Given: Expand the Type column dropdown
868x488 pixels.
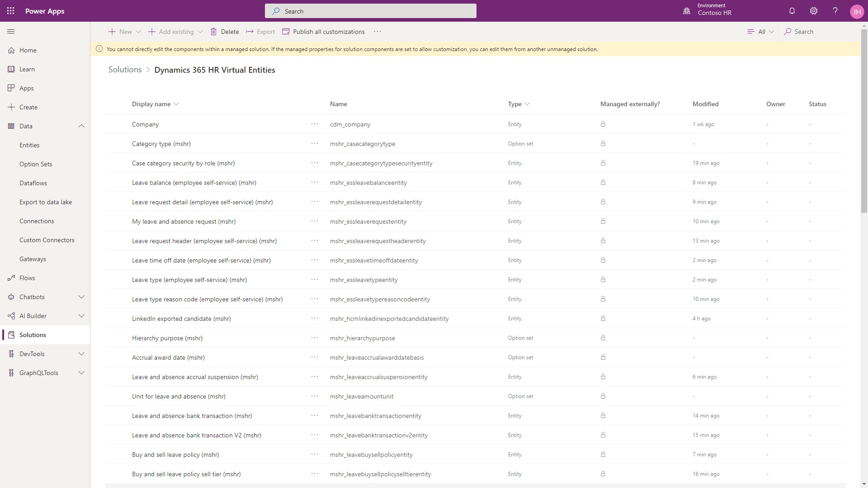Looking at the screenshot, I should coord(528,103).
